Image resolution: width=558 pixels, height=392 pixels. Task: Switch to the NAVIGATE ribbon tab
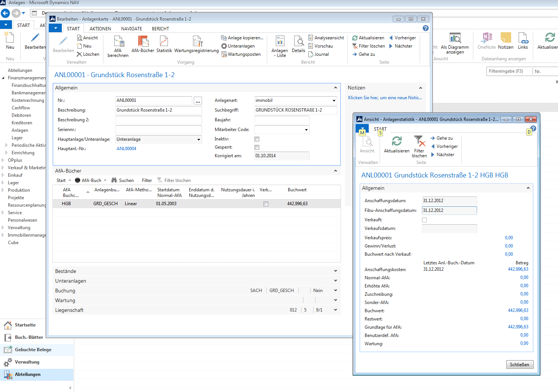[132, 29]
